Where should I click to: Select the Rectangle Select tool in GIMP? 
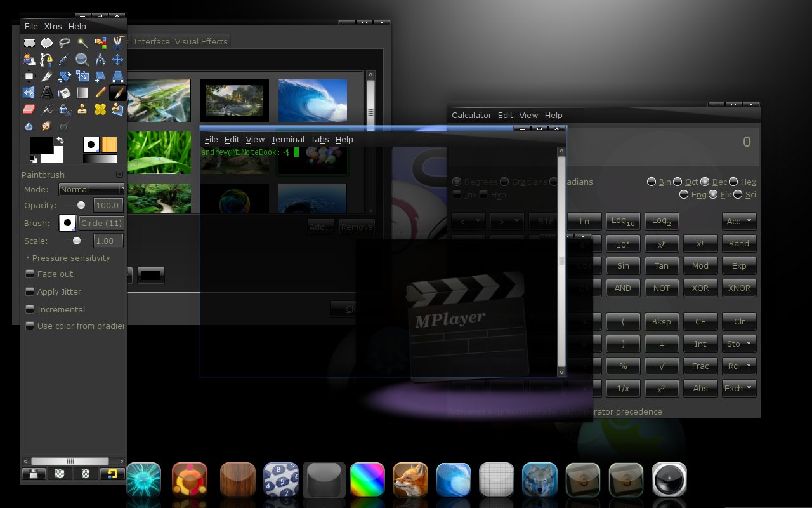tap(29, 43)
